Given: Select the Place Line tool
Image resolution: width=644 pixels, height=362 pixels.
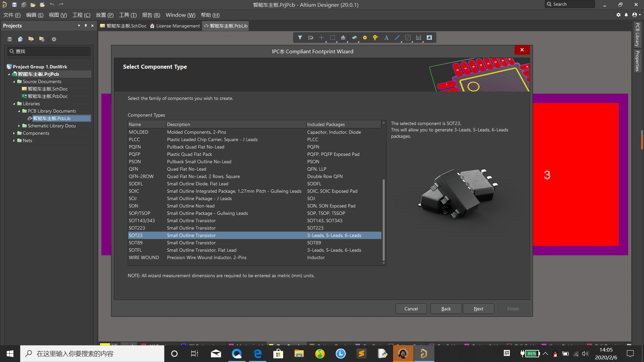Looking at the screenshot, I should click(x=397, y=38).
